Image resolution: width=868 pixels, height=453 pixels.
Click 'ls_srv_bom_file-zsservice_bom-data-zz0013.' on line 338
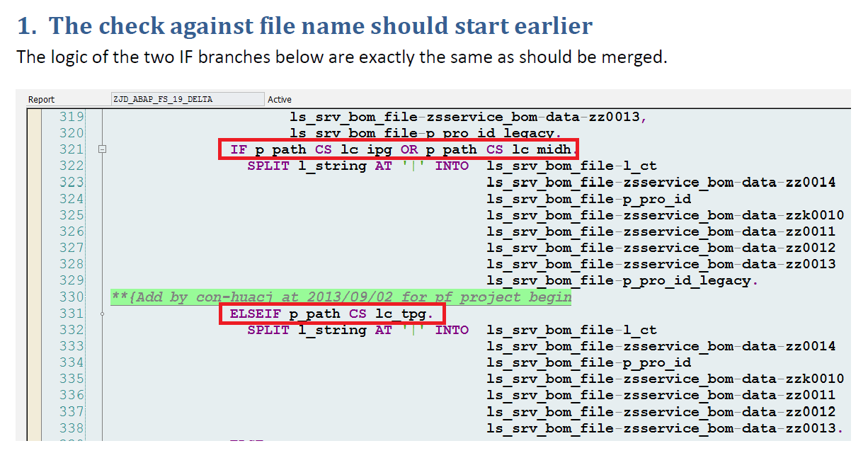coord(666,428)
